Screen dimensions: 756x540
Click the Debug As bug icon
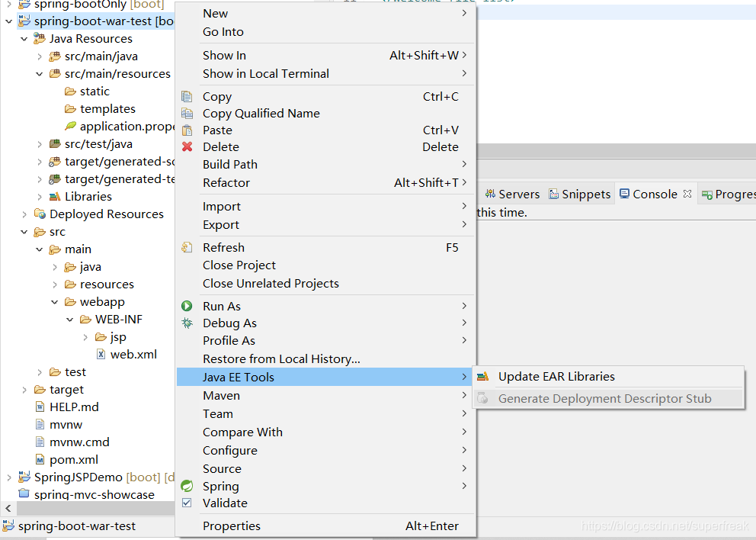pyautogui.click(x=187, y=323)
